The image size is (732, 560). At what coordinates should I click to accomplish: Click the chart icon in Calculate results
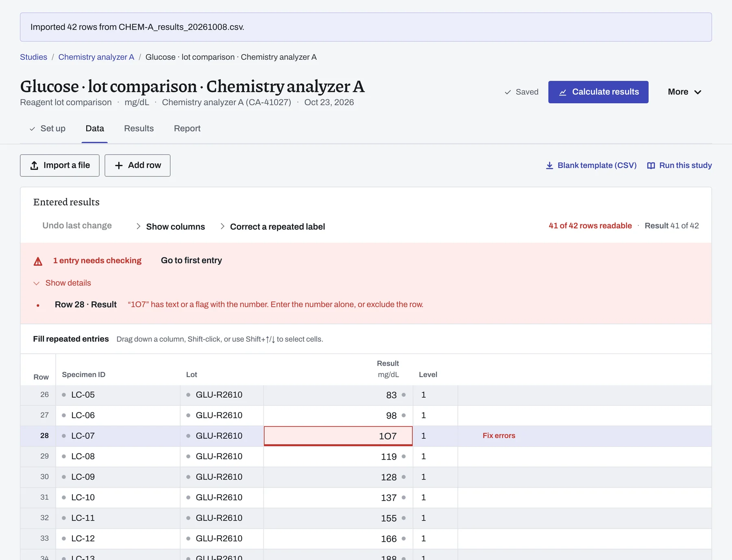tap(563, 92)
